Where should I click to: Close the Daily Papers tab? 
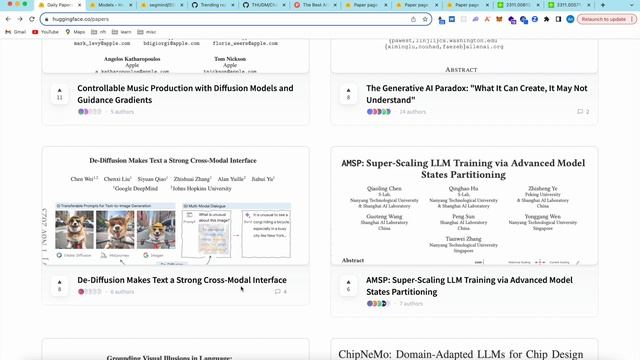tap(80, 5)
